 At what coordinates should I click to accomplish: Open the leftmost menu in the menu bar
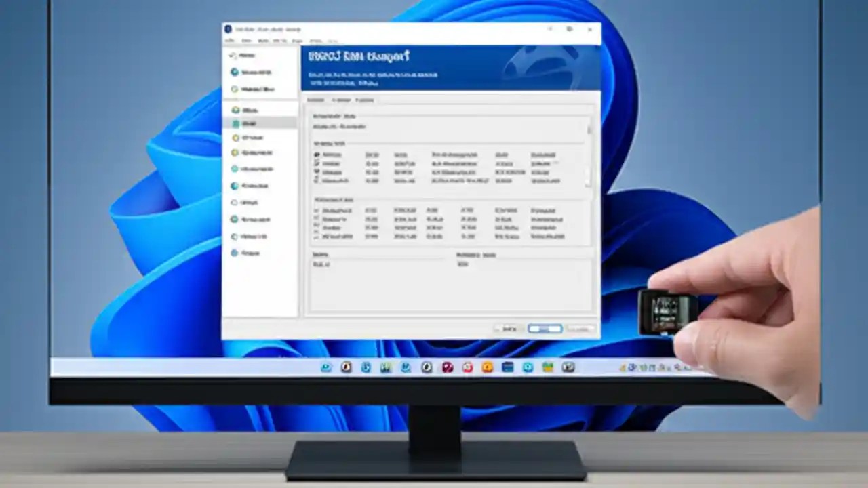(x=229, y=41)
